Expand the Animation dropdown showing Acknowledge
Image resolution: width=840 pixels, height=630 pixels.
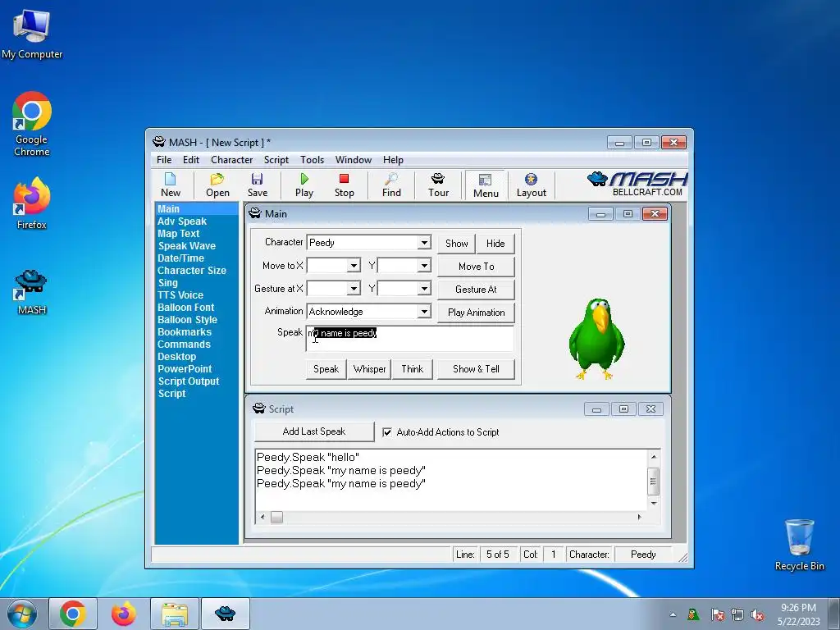tap(424, 312)
